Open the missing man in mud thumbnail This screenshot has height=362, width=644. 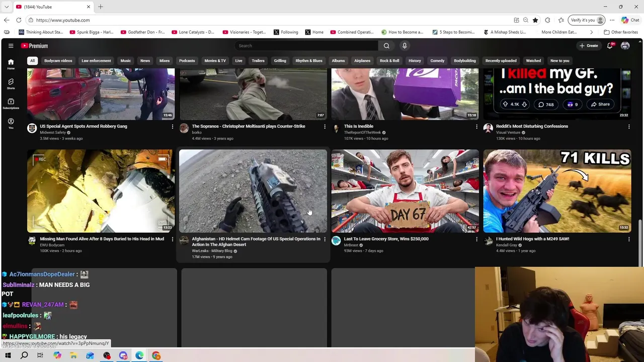click(101, 191)
